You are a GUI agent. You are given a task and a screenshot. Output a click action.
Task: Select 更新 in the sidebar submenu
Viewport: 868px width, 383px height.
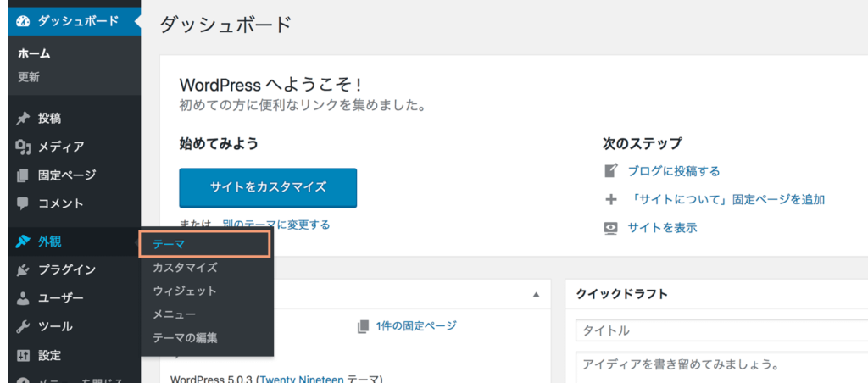click(x=29, y=77)
